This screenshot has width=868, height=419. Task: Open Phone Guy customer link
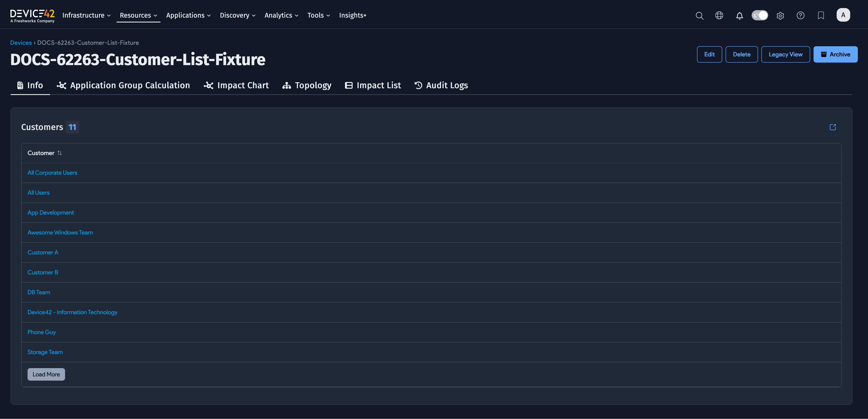click(42, 332)
